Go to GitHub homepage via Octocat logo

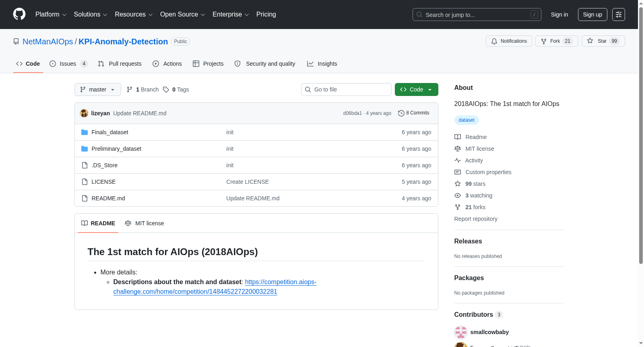pos(19,15)
